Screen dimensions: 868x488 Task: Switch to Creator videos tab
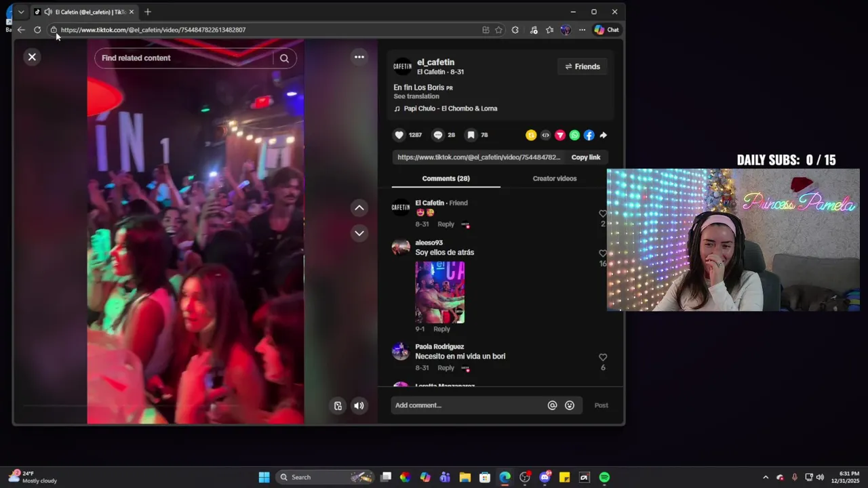click(x=555, y=178)
